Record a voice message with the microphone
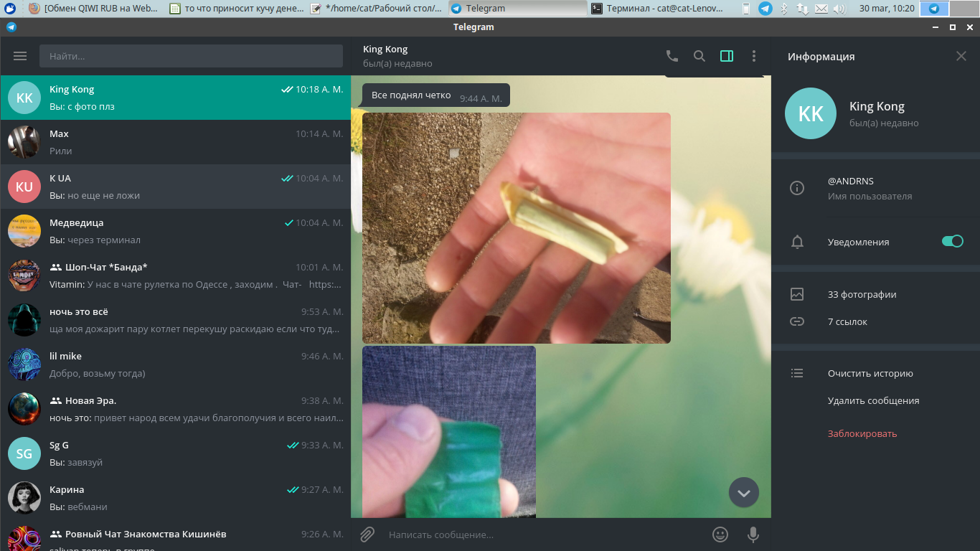Viewport: 980px width, 551px height. (x=753, y=534)
